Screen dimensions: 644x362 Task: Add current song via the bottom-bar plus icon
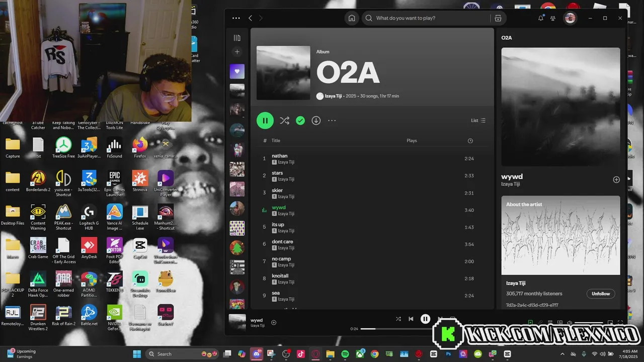click(x=274, y=323)
